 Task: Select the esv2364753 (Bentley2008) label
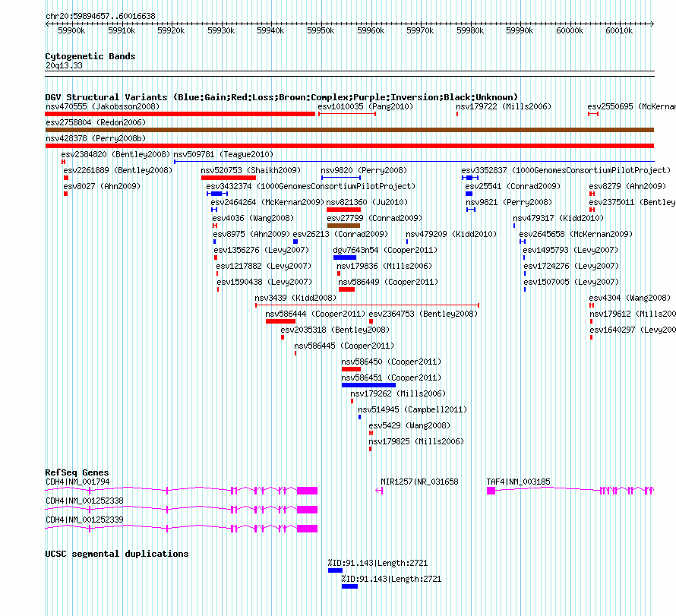[423, 314]
